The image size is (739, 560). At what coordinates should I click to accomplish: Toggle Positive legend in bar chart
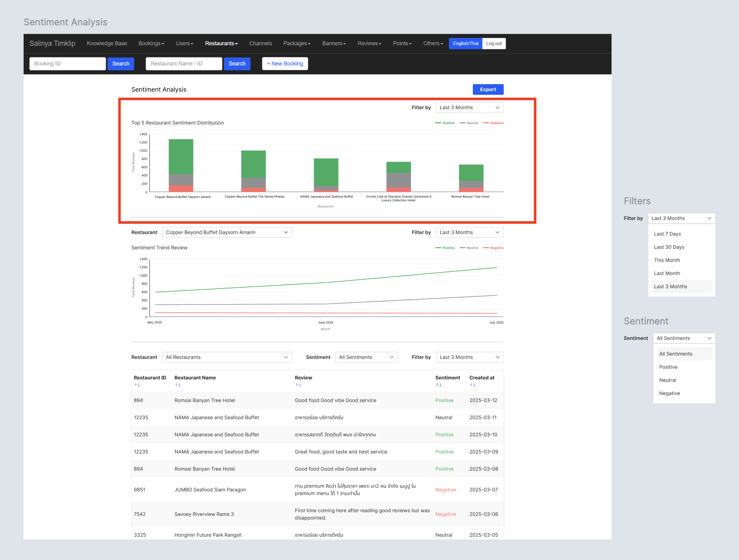445,123
